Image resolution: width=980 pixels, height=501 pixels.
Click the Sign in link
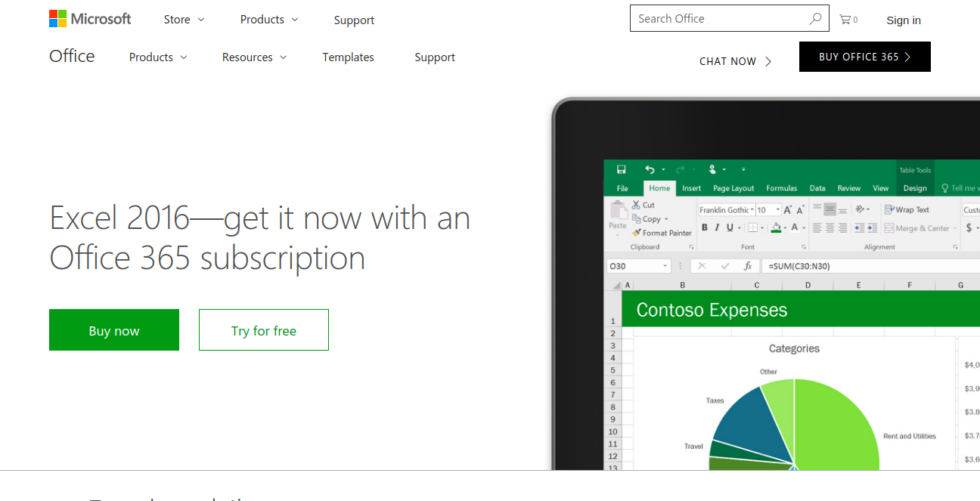(904, 20)
